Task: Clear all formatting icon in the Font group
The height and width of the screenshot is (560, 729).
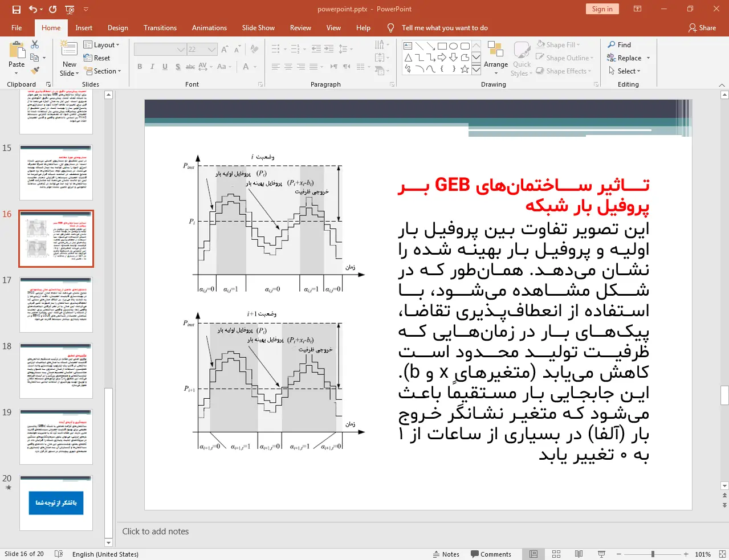Action: [x=254, y=50]
